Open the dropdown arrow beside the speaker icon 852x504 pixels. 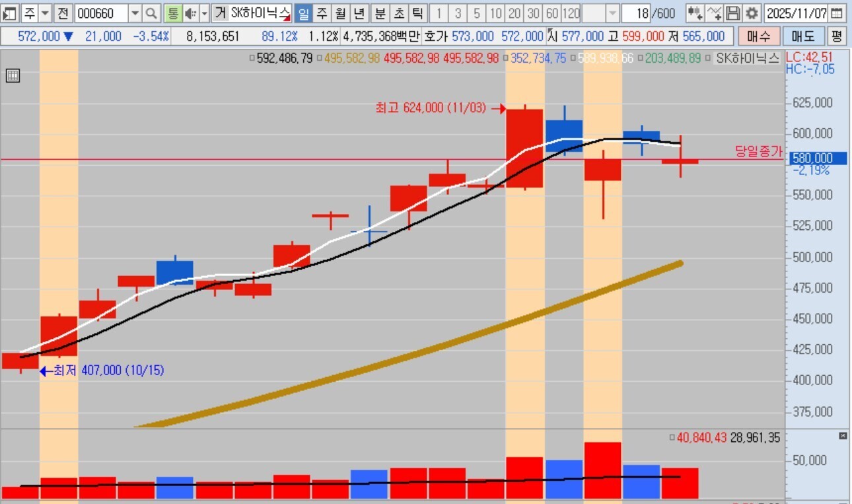[x=204, y=13]
